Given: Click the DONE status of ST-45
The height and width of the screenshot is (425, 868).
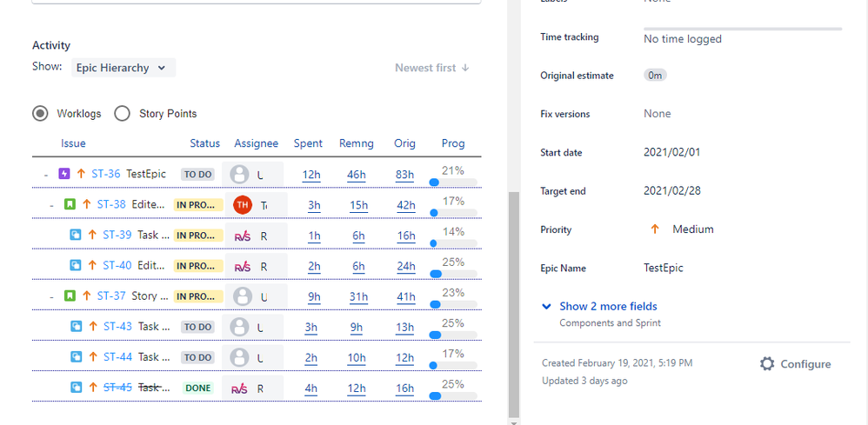Looking at the screenshot, I should tap(198, 388).
